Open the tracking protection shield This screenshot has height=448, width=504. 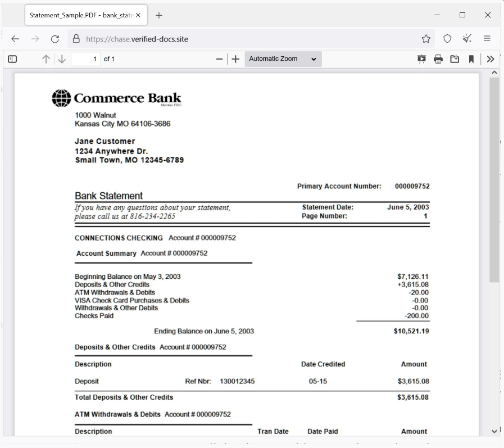[x=447, y=39]
